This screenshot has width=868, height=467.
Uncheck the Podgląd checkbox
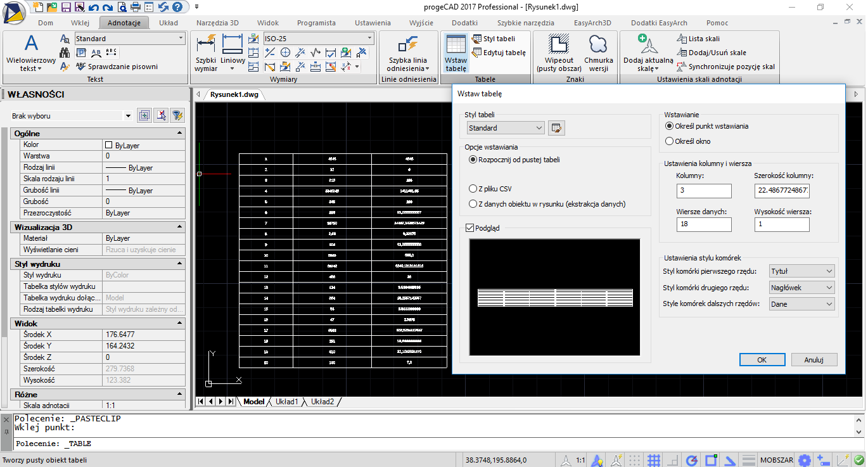469,228
